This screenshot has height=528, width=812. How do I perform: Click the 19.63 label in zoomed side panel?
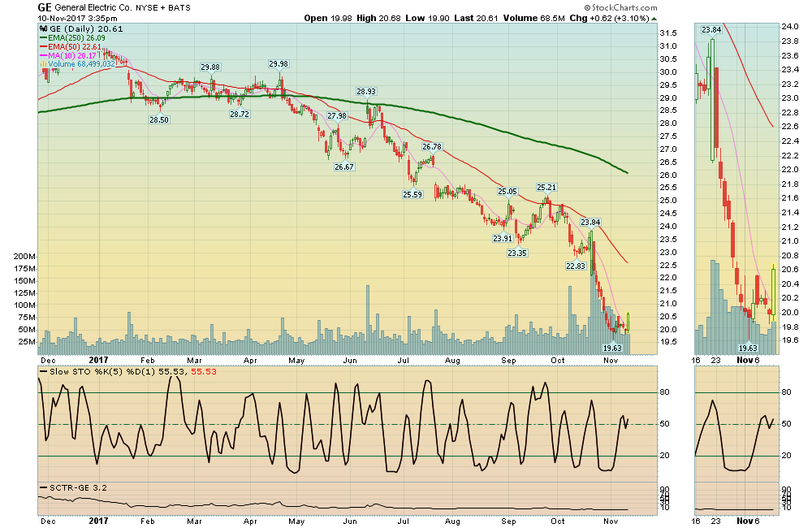coord(748,348)
